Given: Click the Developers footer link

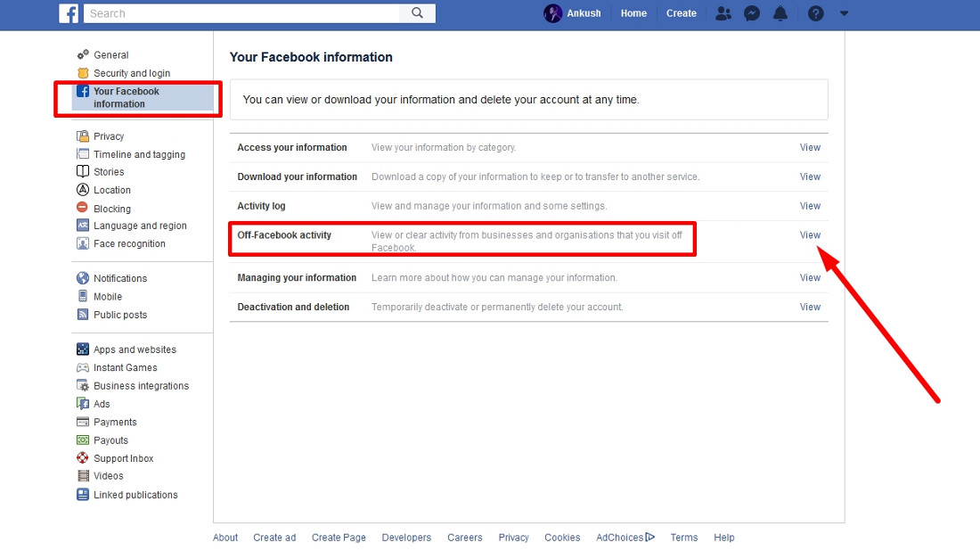Looking at the screenshot, I should pyautogui.click(x=406, y=537).
